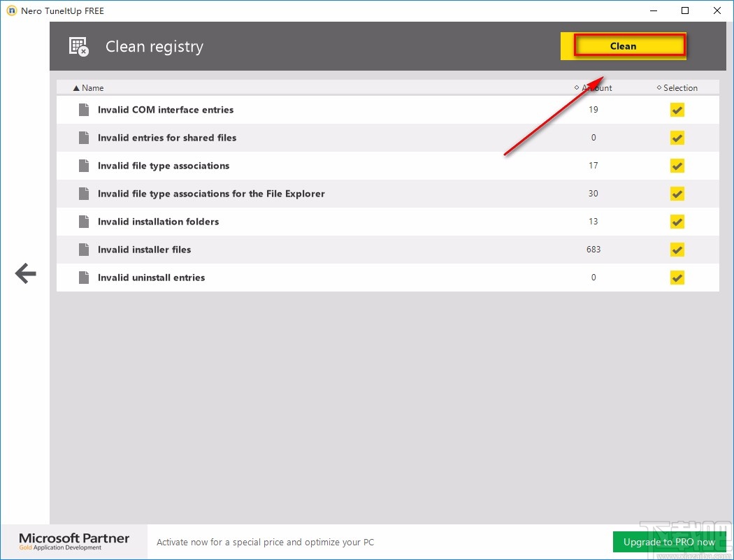Select Invalid file type associations text

(164, 166)
